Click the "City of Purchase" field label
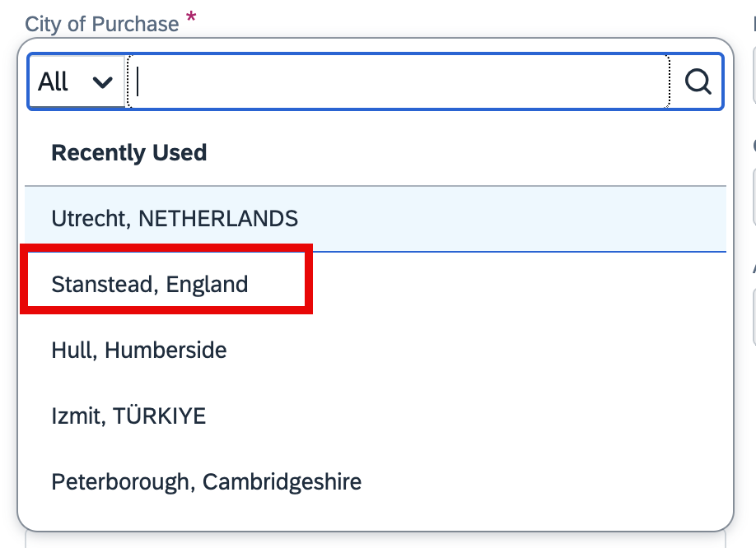This screenshot has width=756, height=548. click(102, 24)
